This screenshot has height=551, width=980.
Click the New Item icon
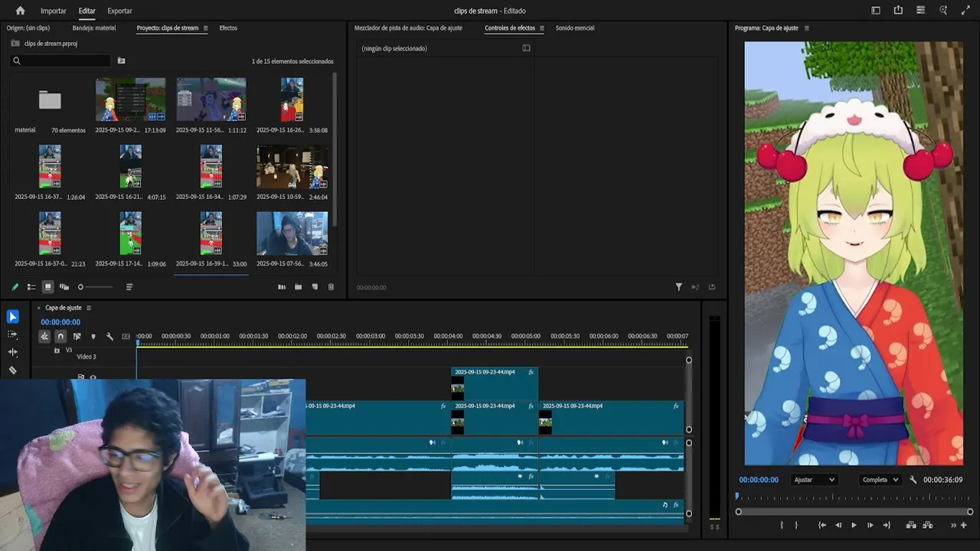tap(315, 287)
